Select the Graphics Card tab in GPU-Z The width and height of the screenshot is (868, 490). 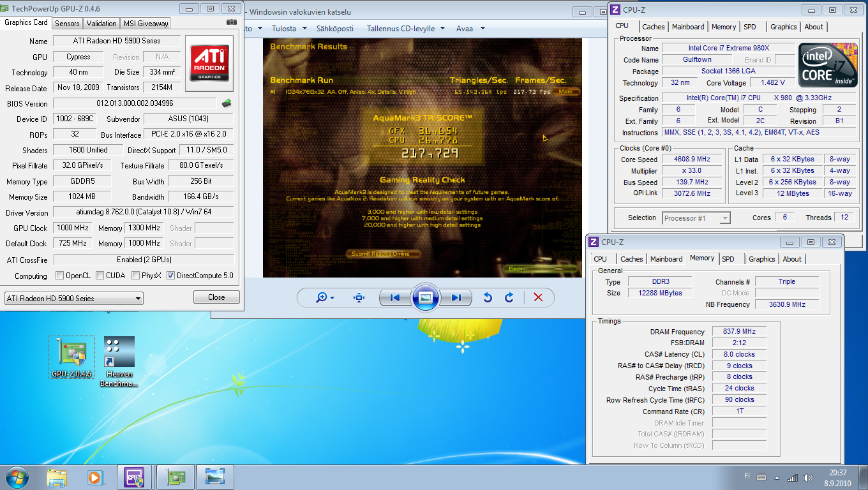[26, 22]
